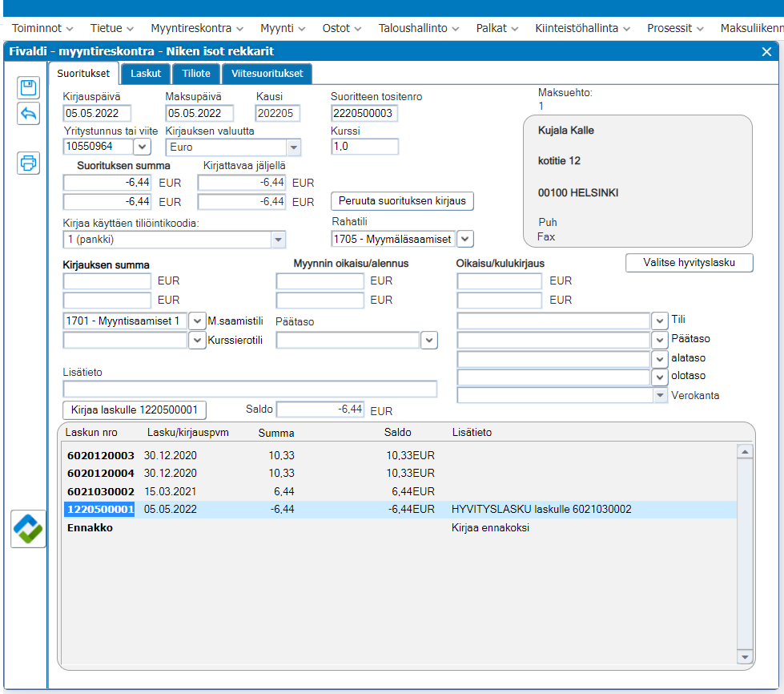Click first Myynnin oikaisu/alennus field
The image size is (784, 694).
pos(320,281)
